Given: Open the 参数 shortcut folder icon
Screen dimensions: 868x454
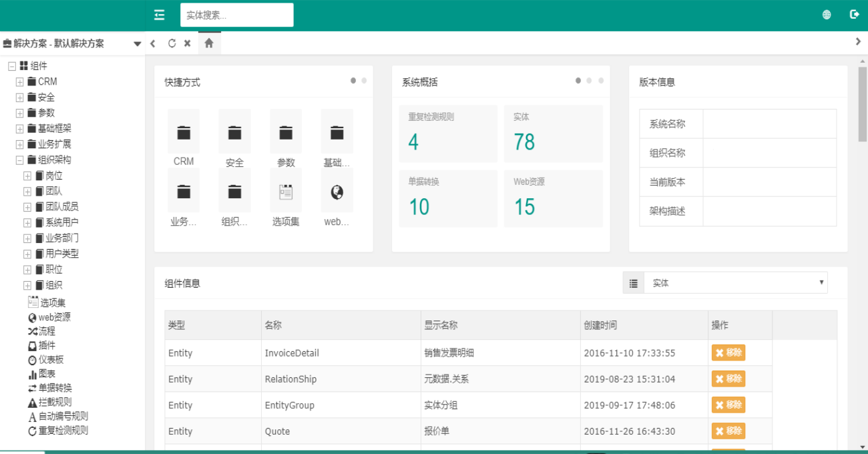Looking at the screenshot, I should tap(286, 132).
